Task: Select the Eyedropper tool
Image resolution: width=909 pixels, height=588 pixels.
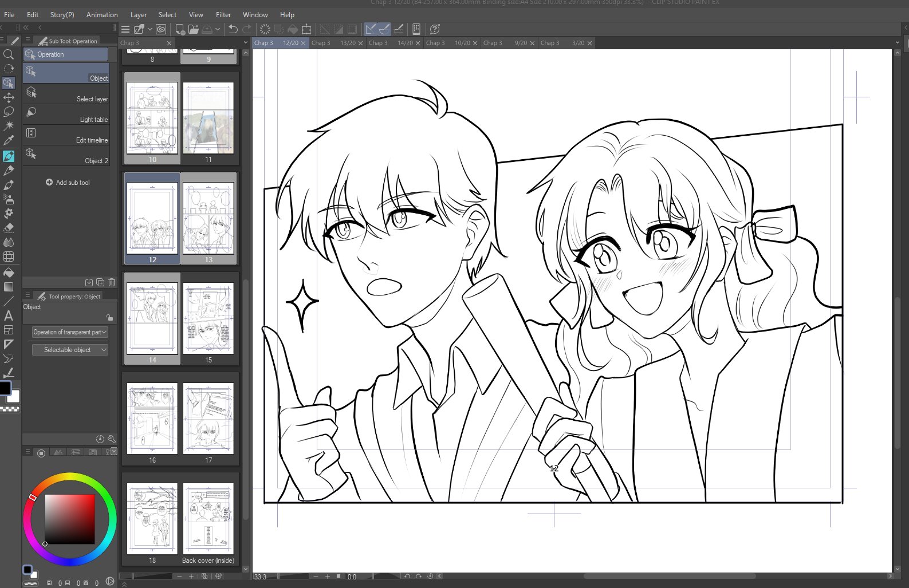Action: point(9,140)
